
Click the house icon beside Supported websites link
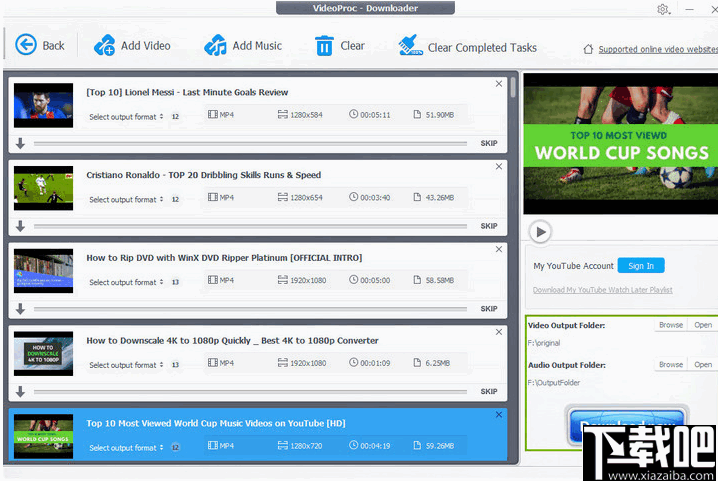(588, 49)
